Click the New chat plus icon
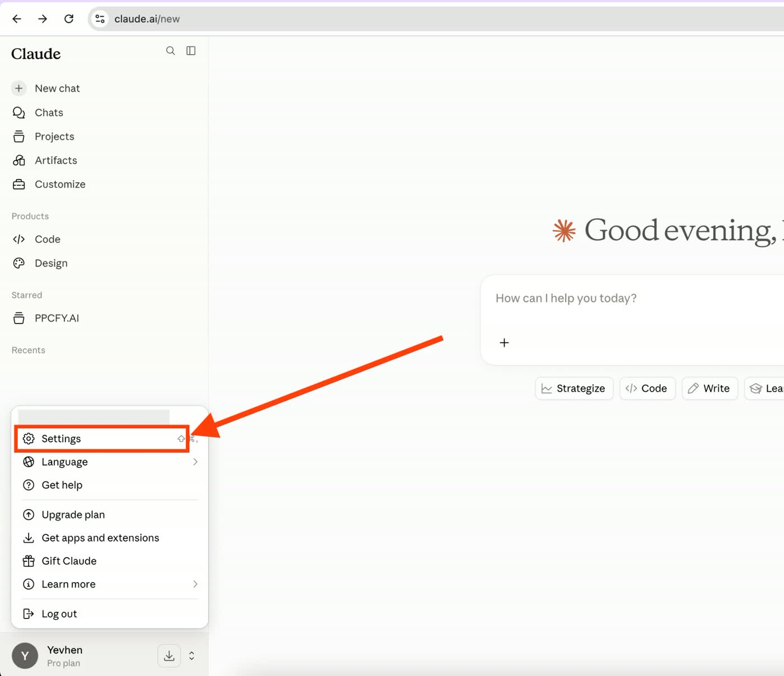Screen dimensions: 784x676 [x=19, y=88]
